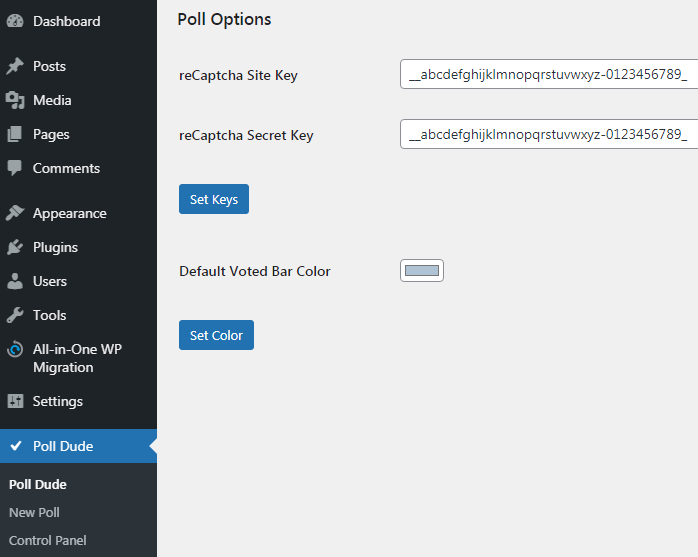Click the Appearance paintbrush icon
The image size is (698, 557).
point(15,213)
